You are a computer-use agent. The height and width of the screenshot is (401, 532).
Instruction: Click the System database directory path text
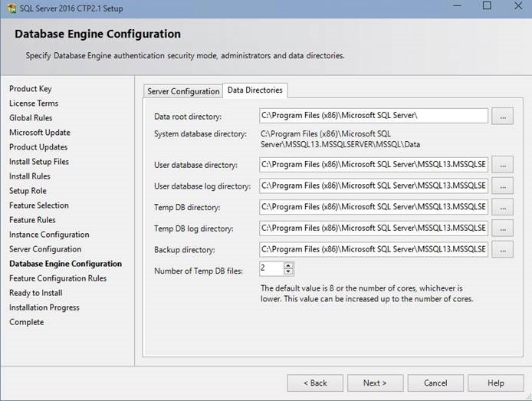tap(340, 139)
